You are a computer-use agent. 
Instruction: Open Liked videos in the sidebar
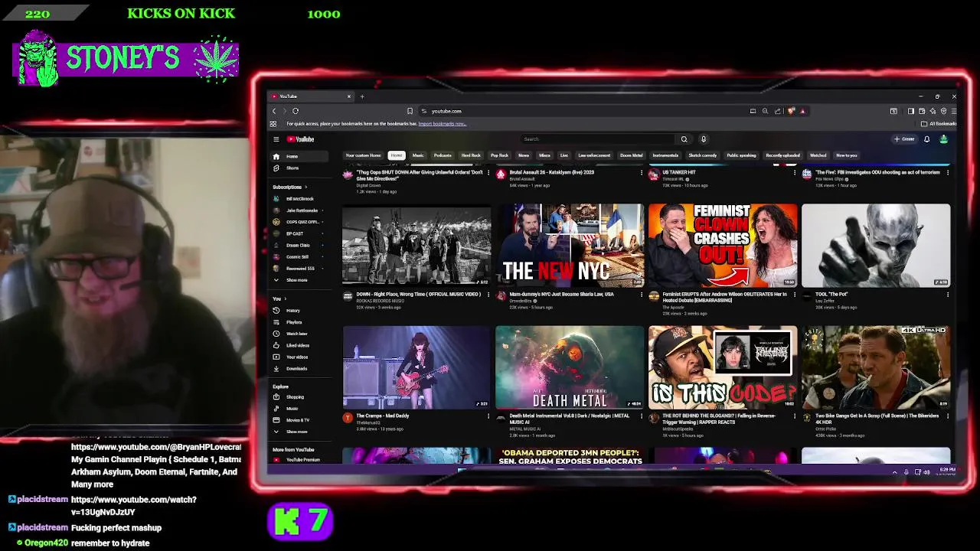[299, 345]
